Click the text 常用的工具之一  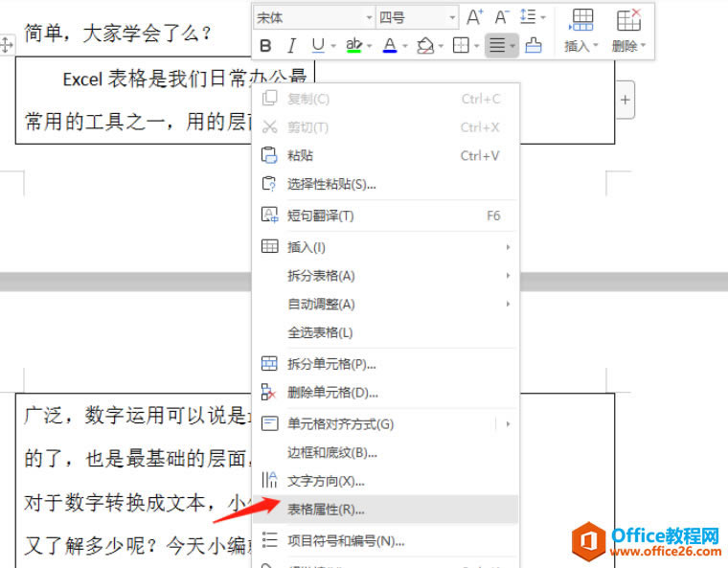point(95,123)
